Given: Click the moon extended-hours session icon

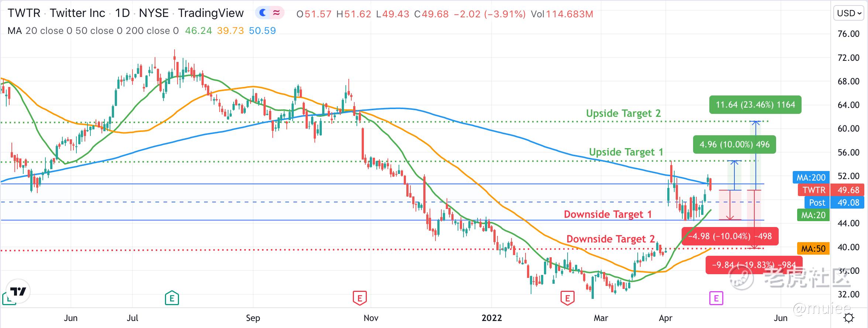Looking at the screenshot, I should click(263, 13).
